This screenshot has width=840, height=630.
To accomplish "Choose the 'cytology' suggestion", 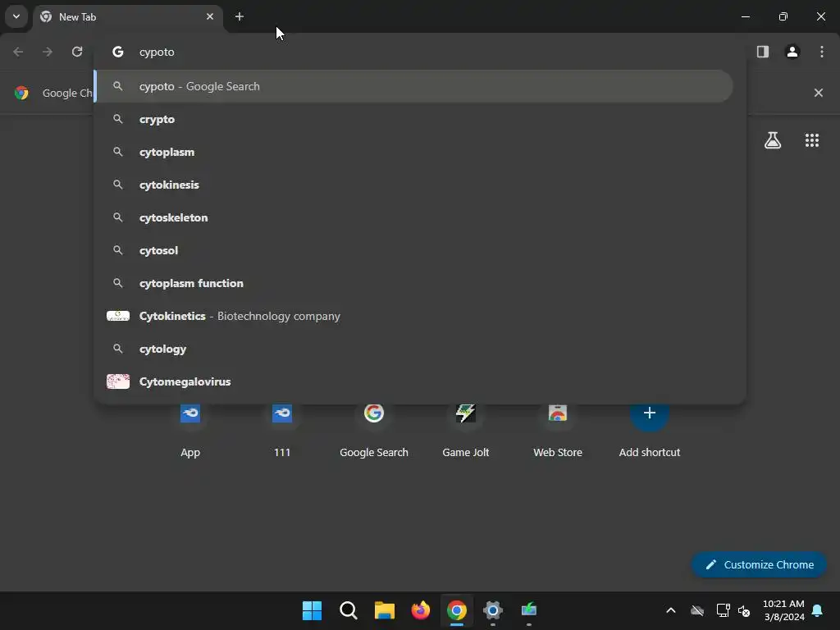I will [x=413, y=349].
